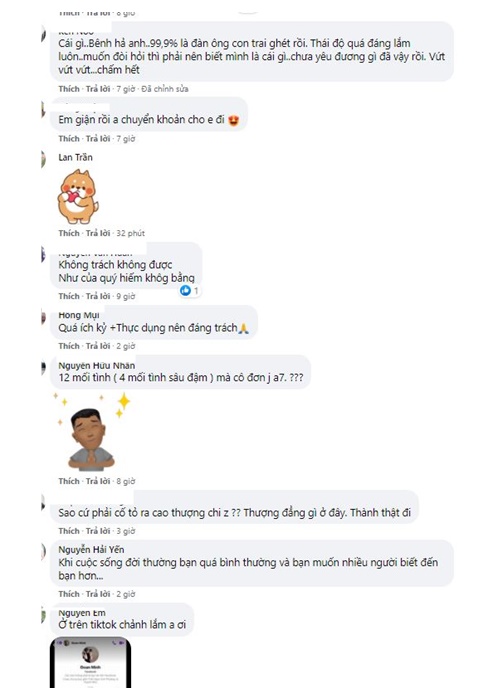Open Nguyen Em's profile avatar

tap(43, 615)
